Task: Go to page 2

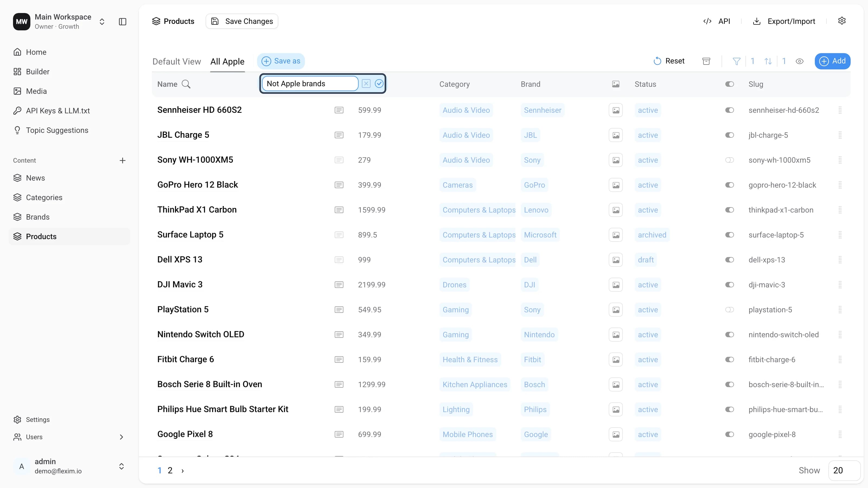Action: point(170,470)
